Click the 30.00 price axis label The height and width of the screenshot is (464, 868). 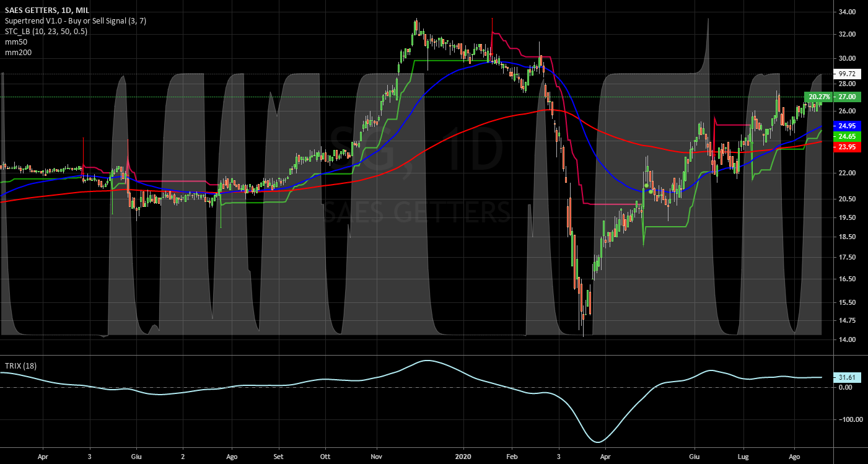point(847,58)
